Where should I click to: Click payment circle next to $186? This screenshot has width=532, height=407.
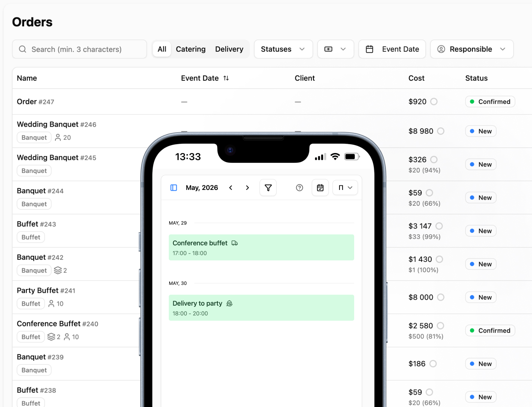(433, 364)
